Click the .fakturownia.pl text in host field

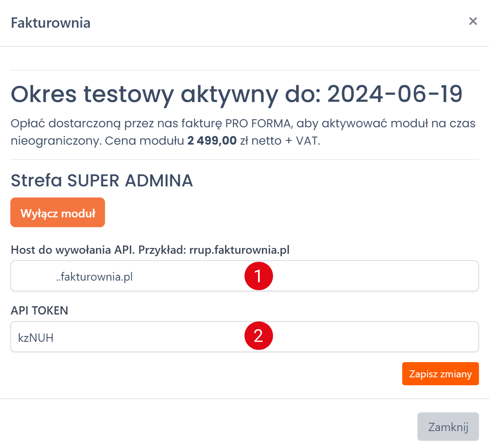95,277
